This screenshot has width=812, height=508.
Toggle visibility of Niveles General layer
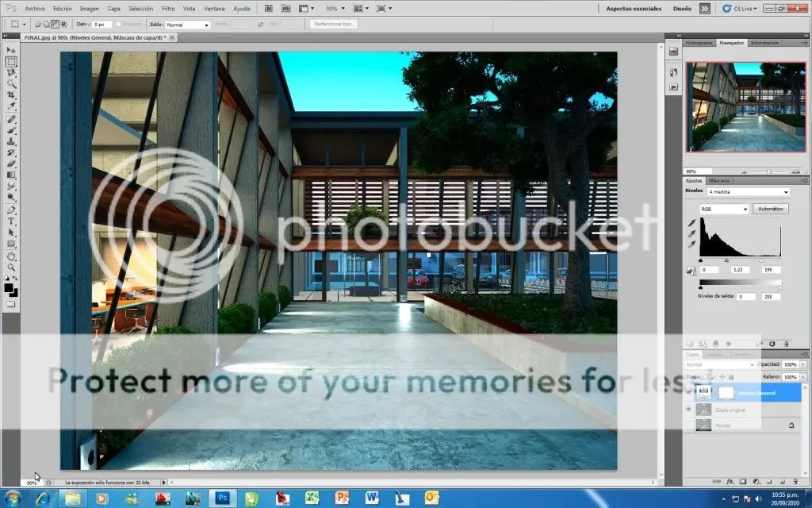689,392
